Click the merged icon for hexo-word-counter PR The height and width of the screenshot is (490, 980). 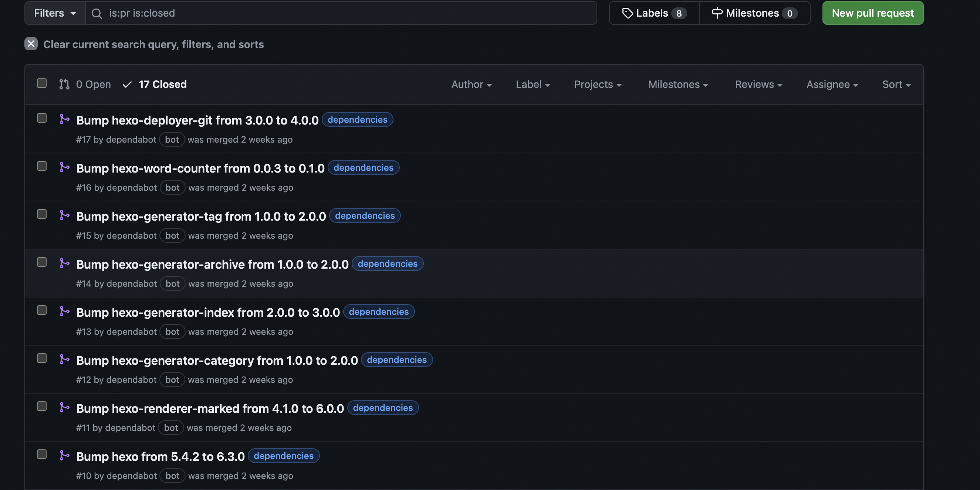point(64,167)
